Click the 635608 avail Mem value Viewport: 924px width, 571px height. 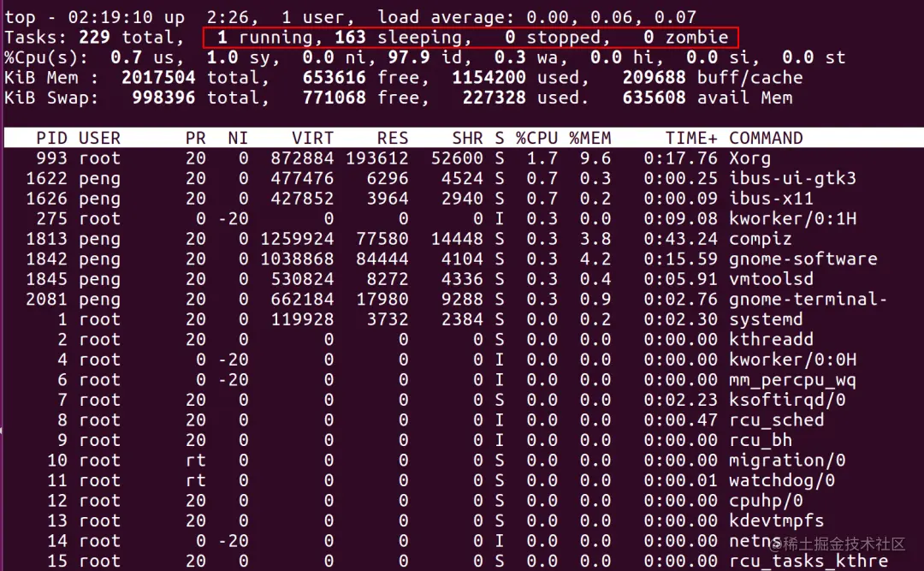[654, 98]
